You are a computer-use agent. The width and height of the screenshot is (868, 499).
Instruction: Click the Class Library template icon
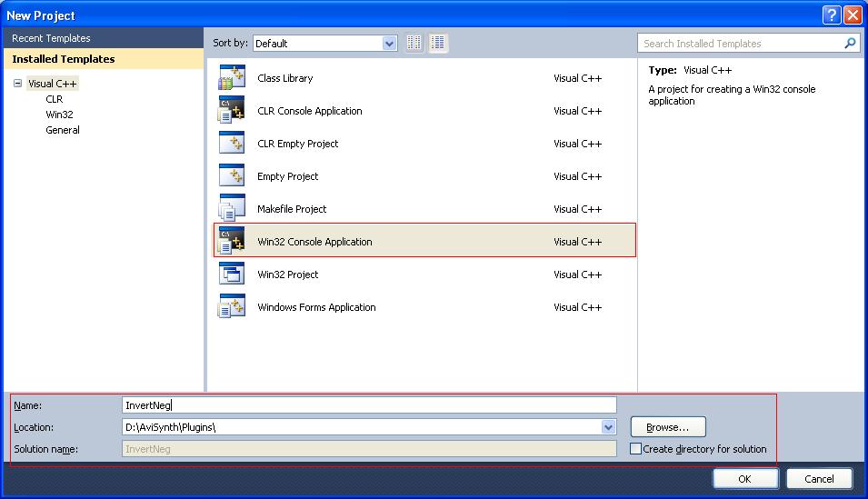tap(232, 77)
